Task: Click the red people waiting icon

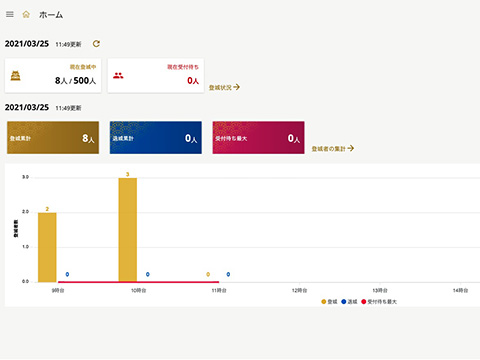Action: tap(118, 76)
